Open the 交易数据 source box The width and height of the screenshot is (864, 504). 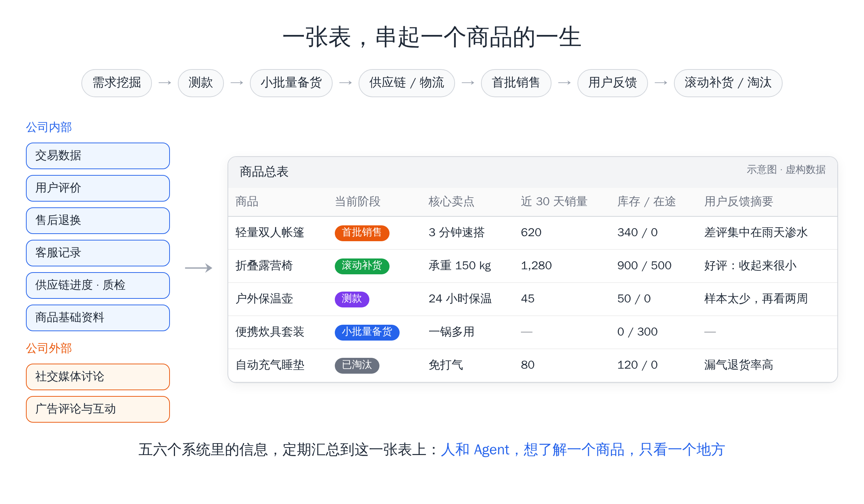click(x=98, y=156)
